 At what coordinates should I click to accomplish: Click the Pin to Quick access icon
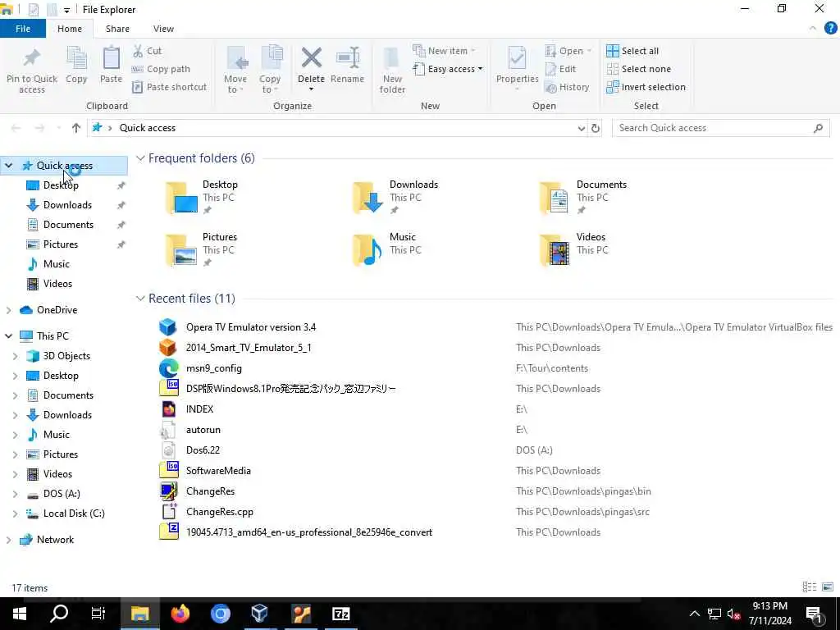pyautogui.click(x=32, y=58)
